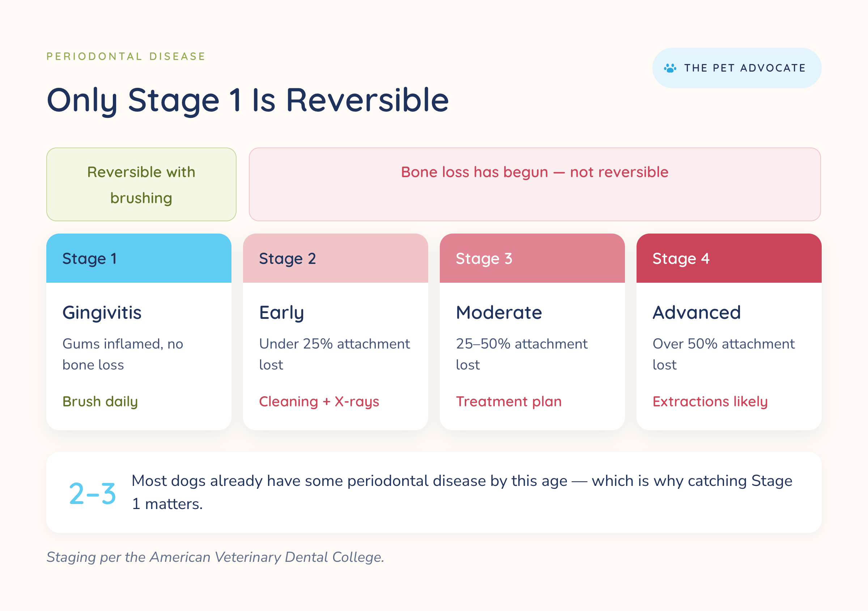868x611 pixels.
Task: Click the 'Extractions likely' action
Action: (710, 402)
